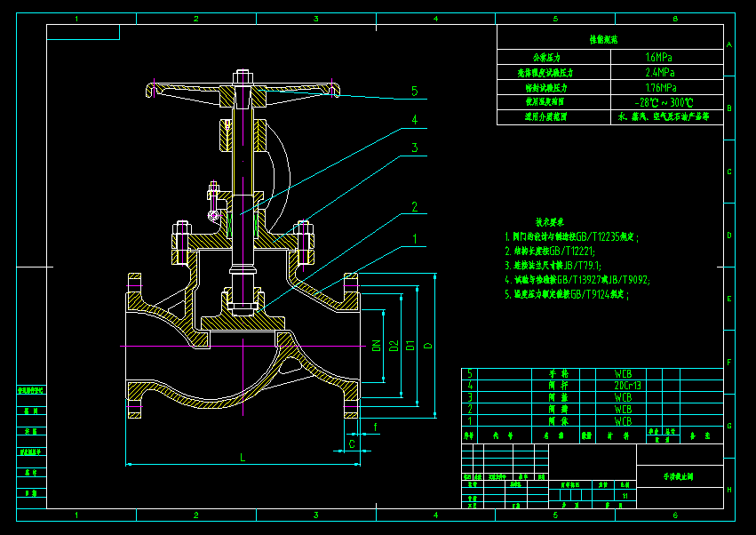Select the 1.6MPa cell in the specification table
Viewport: 756px width, 535px height.
point(667,57)
